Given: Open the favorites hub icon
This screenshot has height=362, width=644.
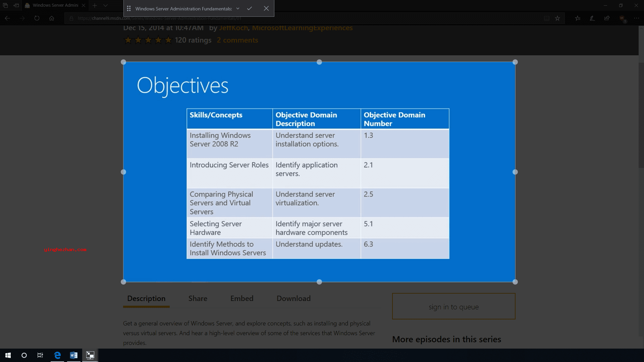Looking at the screenshot, I should tap(578, 18).
